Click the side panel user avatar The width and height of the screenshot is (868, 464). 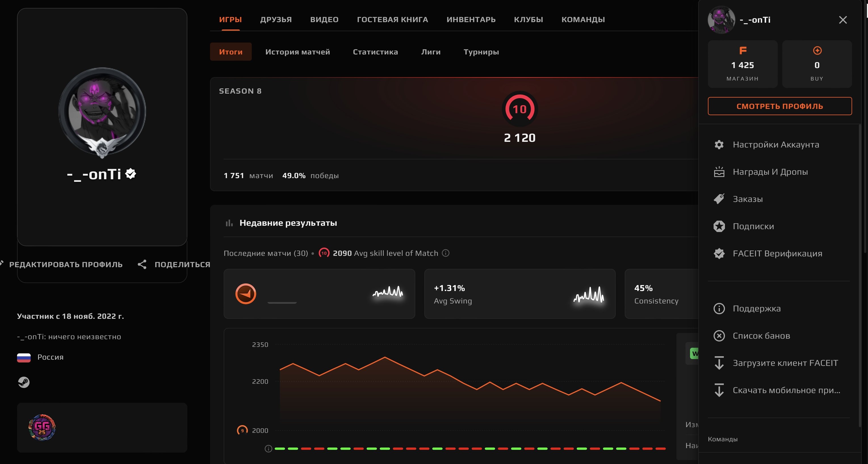point(722,20)
